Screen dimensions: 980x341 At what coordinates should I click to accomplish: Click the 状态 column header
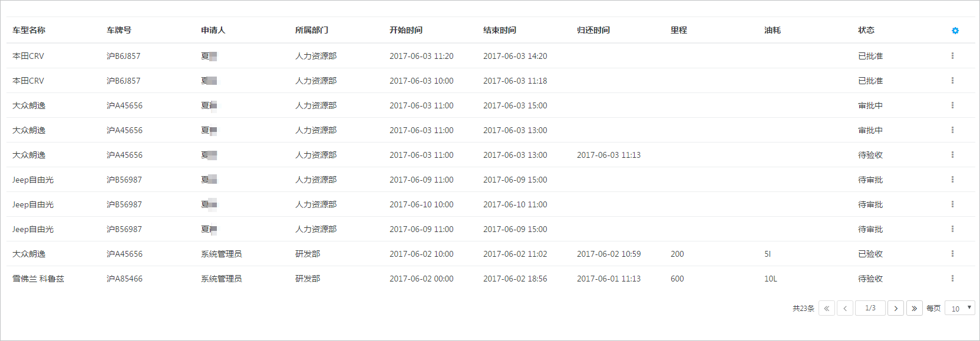pyautogui.click(x=866, y=30)
